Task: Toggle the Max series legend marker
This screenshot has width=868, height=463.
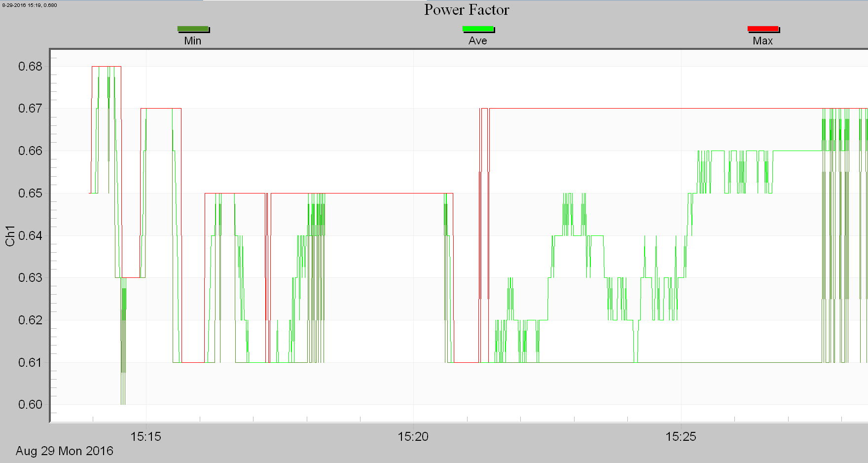Action: [x=762, y=29]
